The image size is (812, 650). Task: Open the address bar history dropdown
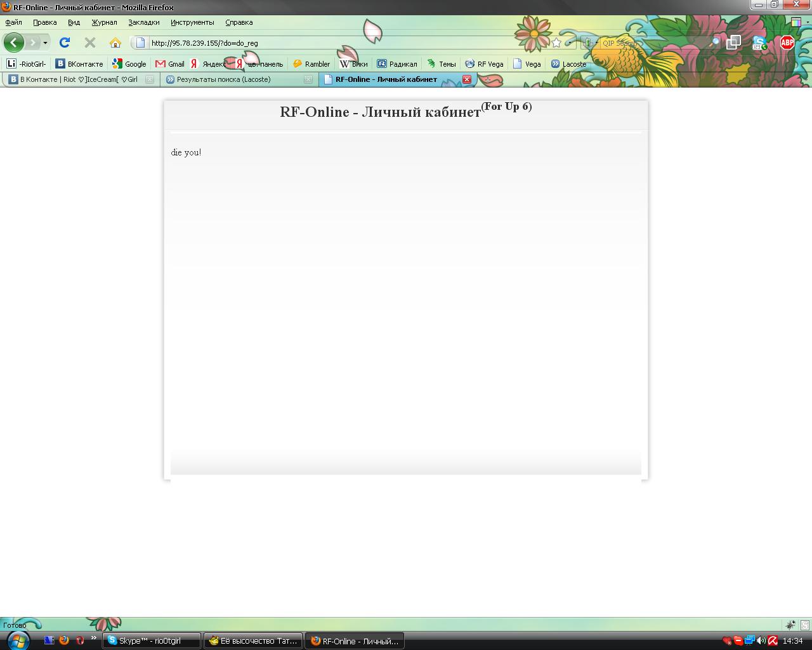coord(570,43)
